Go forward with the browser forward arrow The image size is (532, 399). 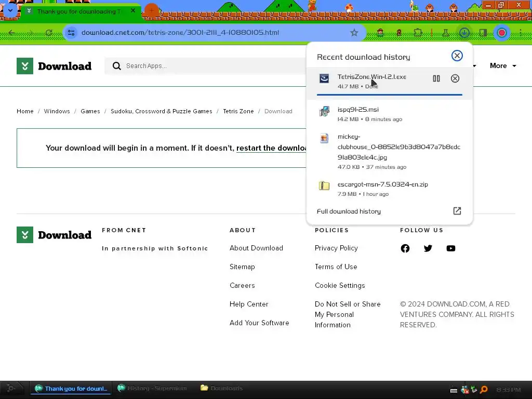[31, 33]
